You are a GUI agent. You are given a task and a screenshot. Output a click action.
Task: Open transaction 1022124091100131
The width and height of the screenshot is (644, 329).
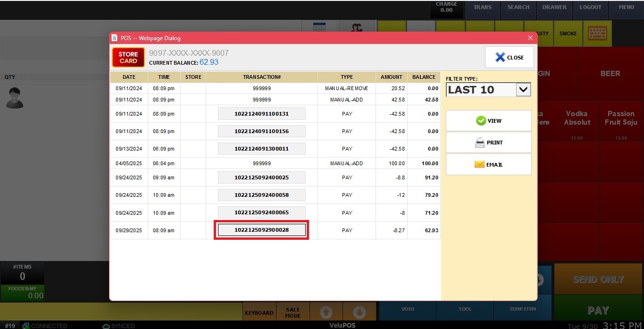[261, 114]
